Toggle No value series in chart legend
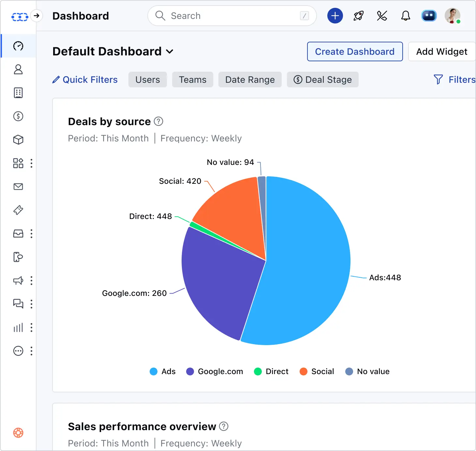This screenshot has width=476, height=451. click(x=367, y=371)
